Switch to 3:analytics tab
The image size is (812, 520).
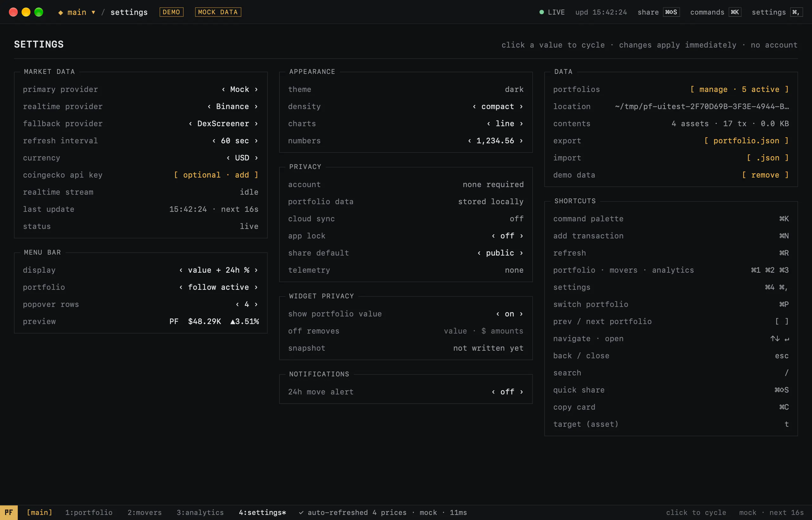coord(200,513)
